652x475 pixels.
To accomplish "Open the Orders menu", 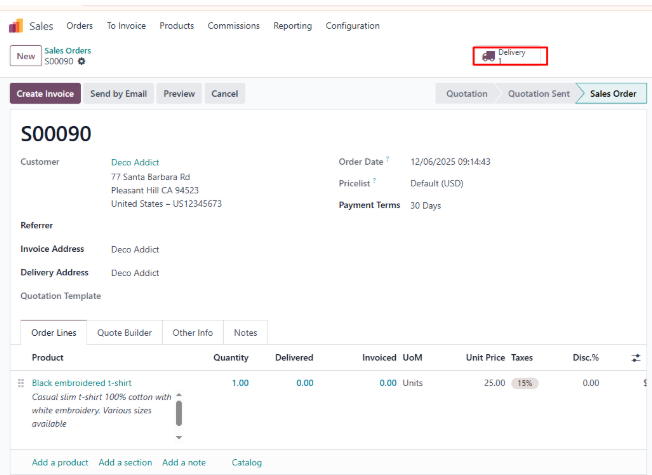I will 80,26.
